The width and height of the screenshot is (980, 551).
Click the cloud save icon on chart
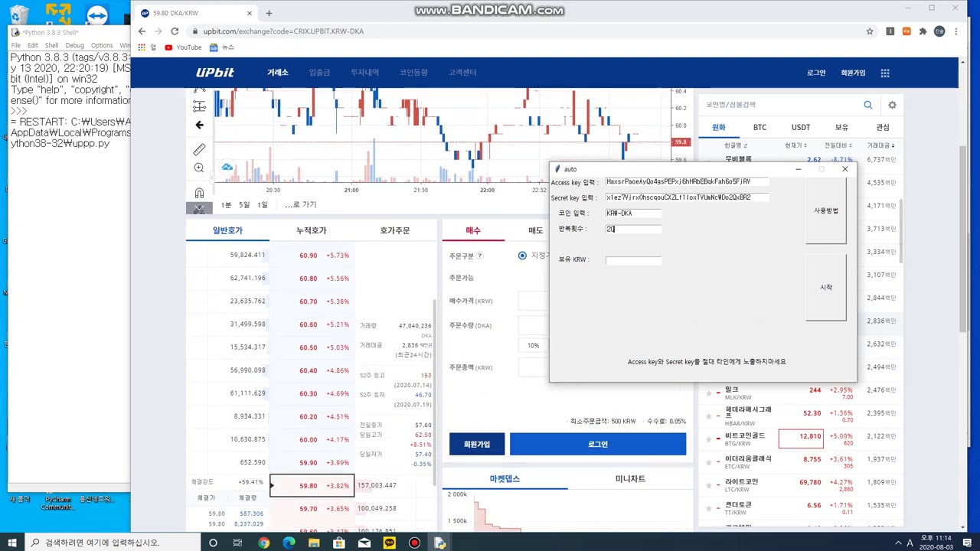(x=227, y=168)
